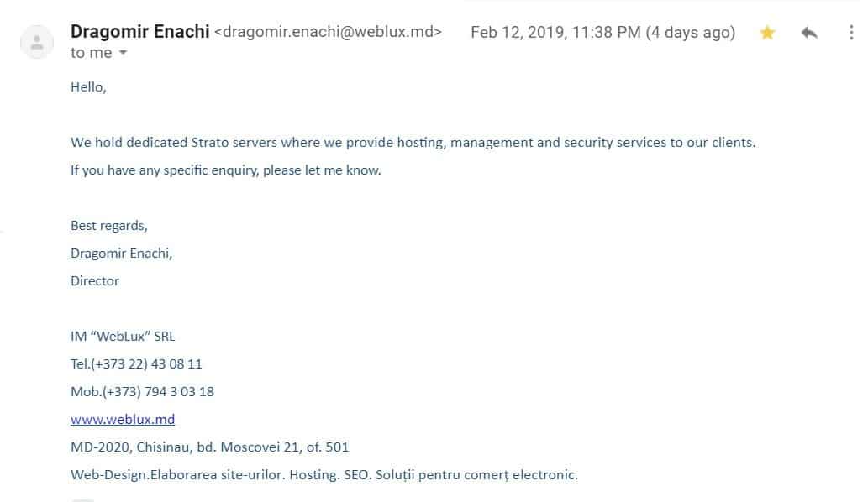The width and height of the screenshot is (868, 502).
Task: Click the "Hello," greeting line
Action: (88, 87)
